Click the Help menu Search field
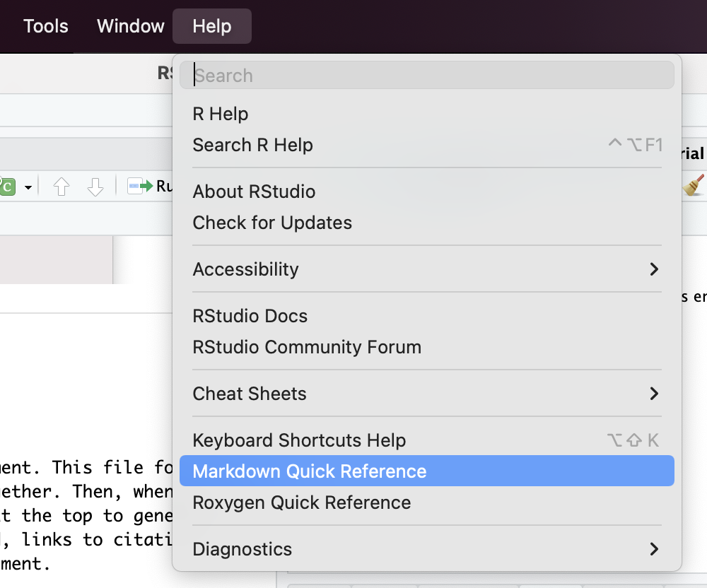 pos(426,75)
